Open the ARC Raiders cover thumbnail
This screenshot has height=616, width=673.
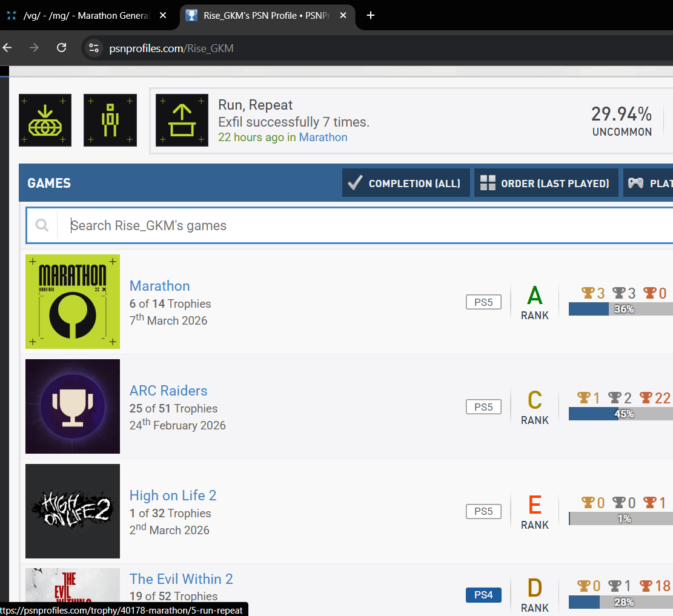73,406
